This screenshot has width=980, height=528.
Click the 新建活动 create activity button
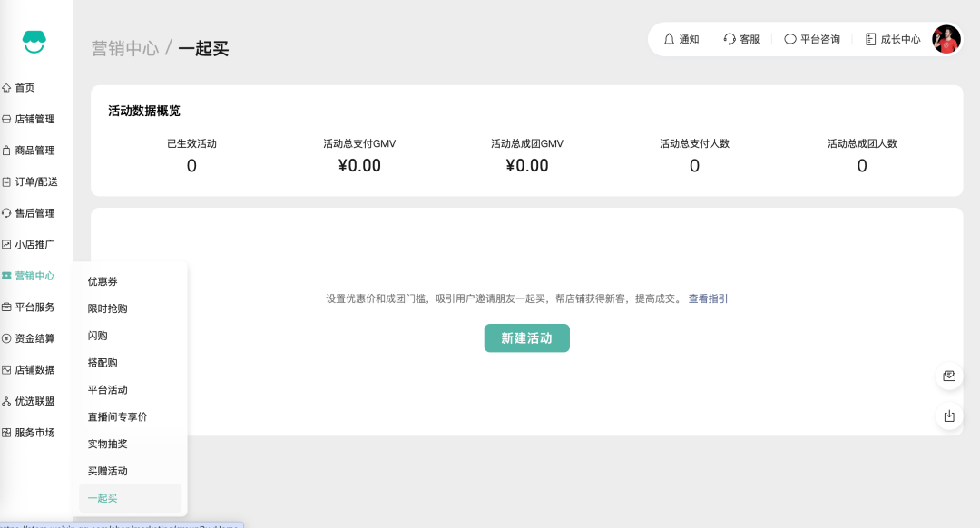[526, 337]
